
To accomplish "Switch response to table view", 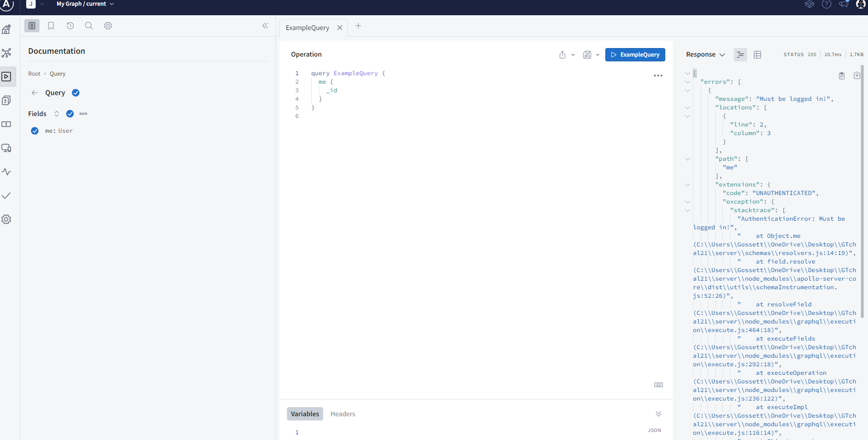I will [758, 55].
